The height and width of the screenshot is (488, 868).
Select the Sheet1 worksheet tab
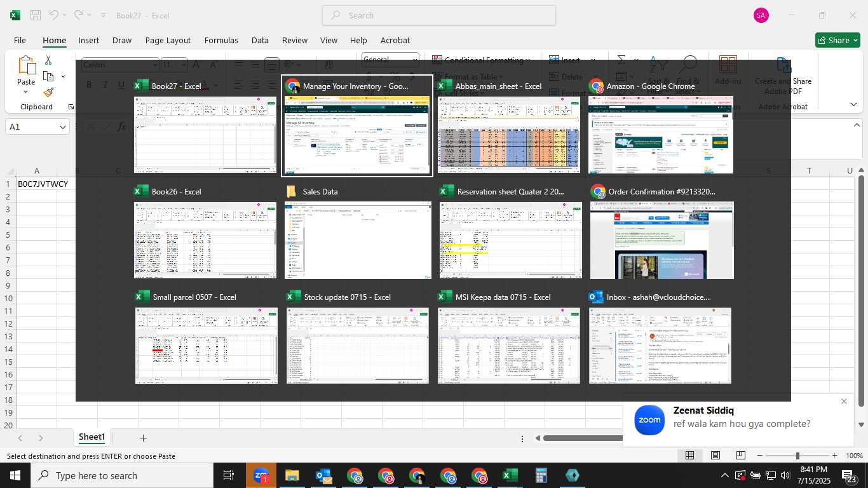(92, 437)
